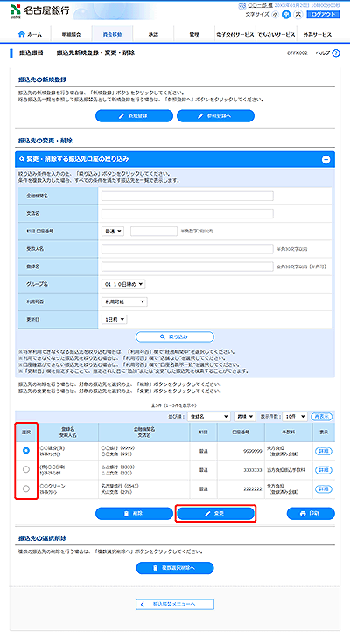The image size is (350, 644).
Task: Click the pencil 変更 button
Action: tap(215, 514)
